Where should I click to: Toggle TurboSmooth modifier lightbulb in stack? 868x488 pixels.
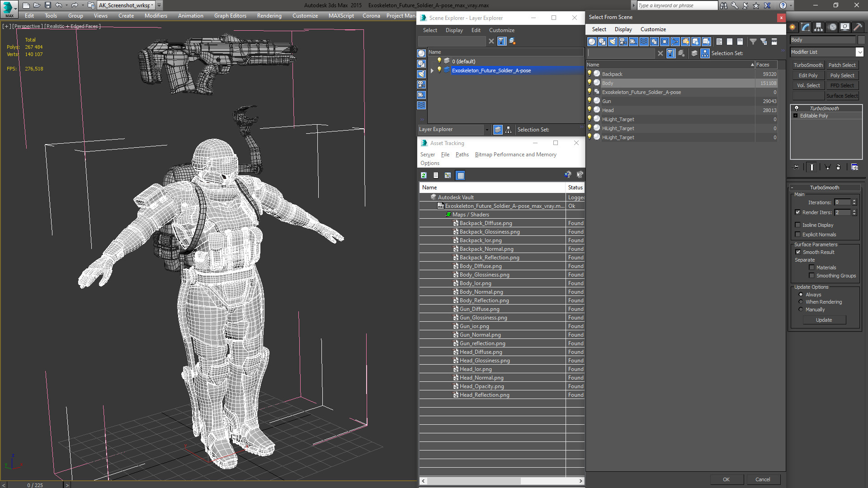tap(797, 108)
